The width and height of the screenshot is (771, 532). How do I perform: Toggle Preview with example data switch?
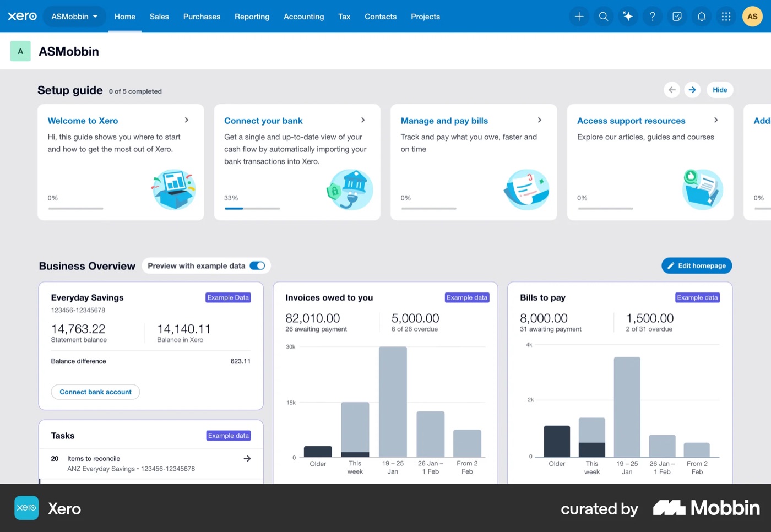click(x=257, y=265)
